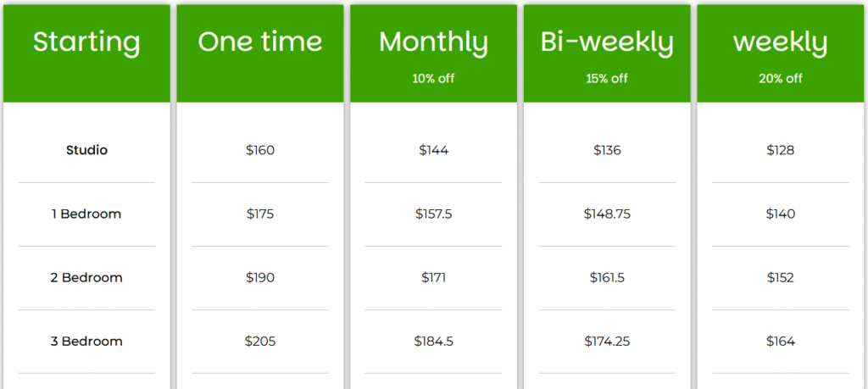The image size is (868, 389).
Task: Select the 1 Bedroom row label
Action: coord(86,214)
